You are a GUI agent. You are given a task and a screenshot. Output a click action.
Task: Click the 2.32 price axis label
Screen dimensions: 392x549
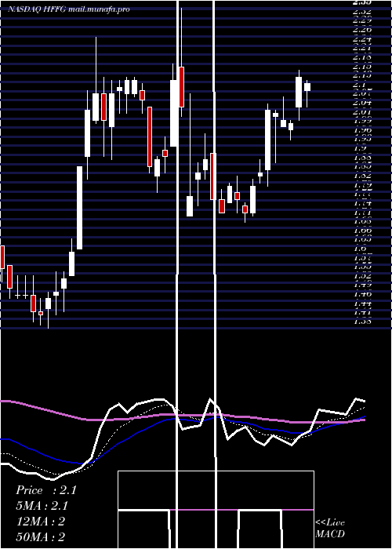tap(362, 12)
